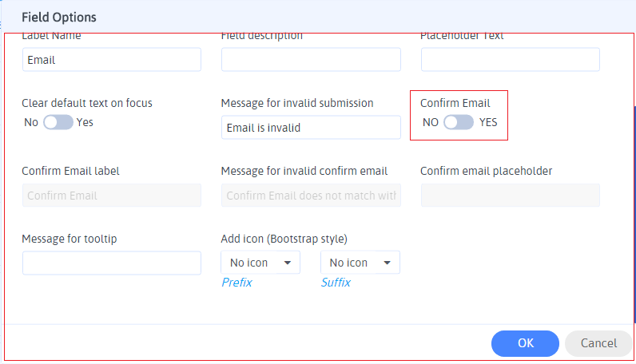Image resolution: width=636 pixels, height=364 pixels.
Task: Click the Confirm email placeholder field
Action: pos(510,196)
